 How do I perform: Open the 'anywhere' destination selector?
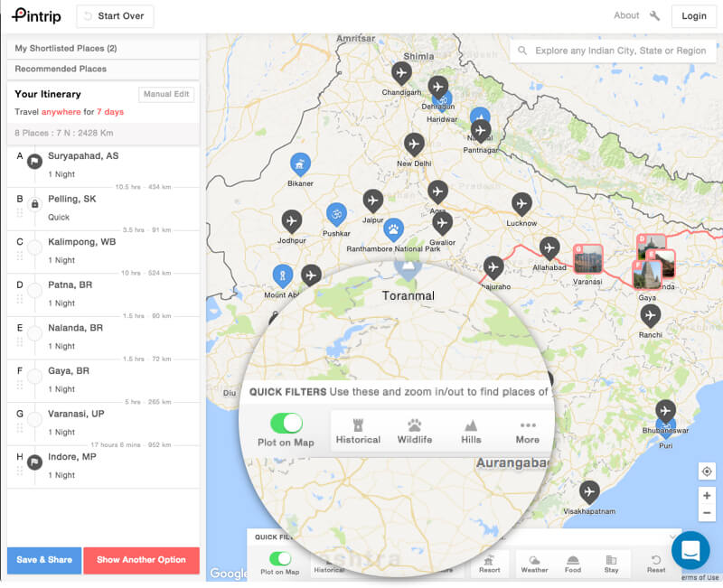(x=61, y=112)
